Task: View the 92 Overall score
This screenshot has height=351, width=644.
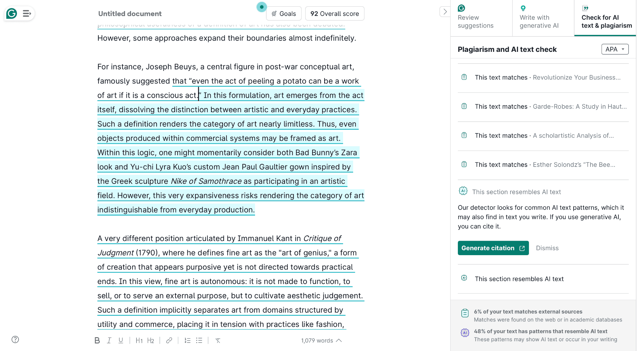Action: 335,14
